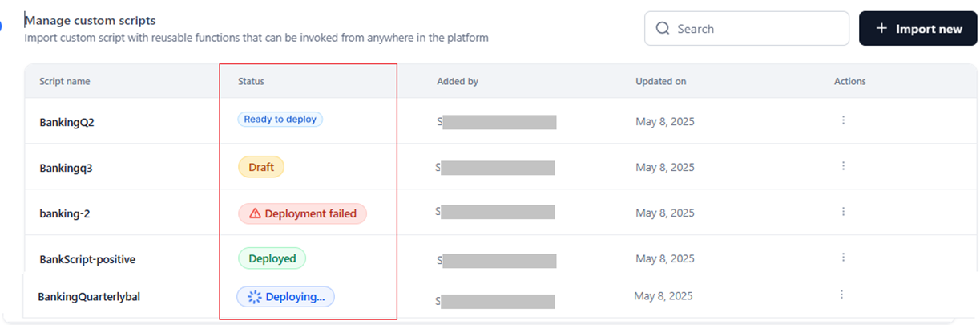Open actions menu for BankingQuarterlybal script
The width and height of the screenshot is (980, 325).
tap(841, 295)
